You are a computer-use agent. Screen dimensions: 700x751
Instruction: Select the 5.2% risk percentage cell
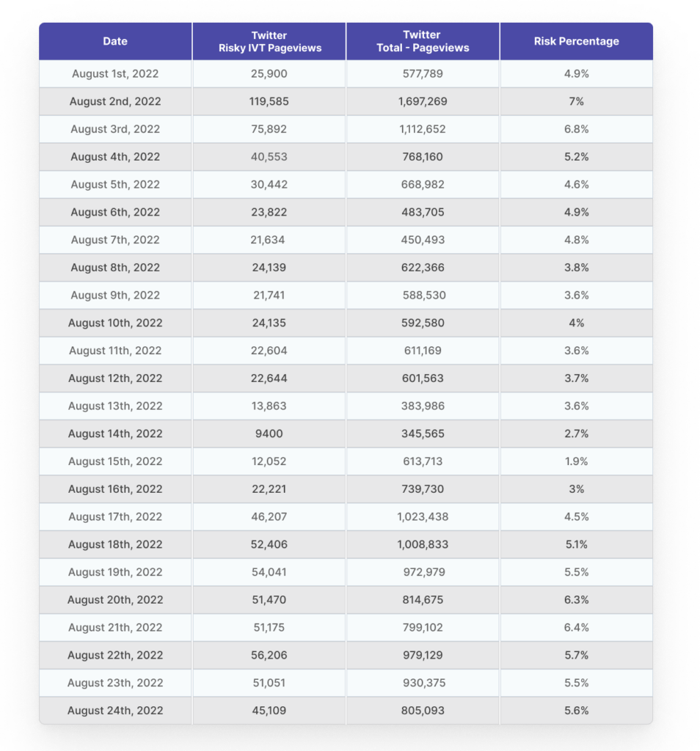pos(576,157)
